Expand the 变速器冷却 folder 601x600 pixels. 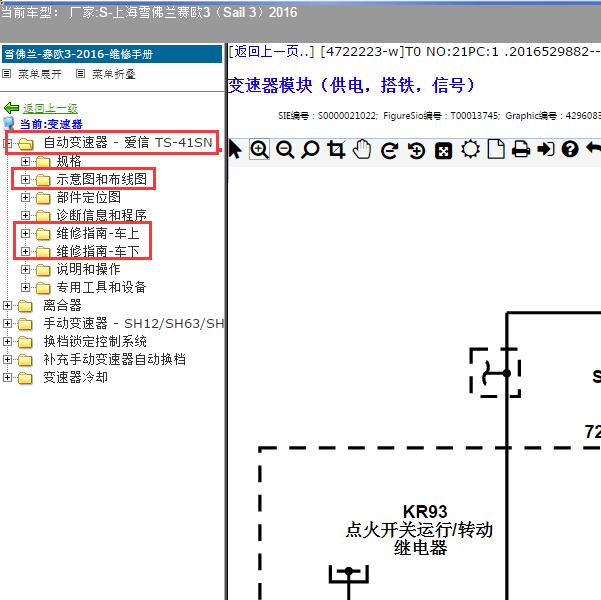coord(7,378)
